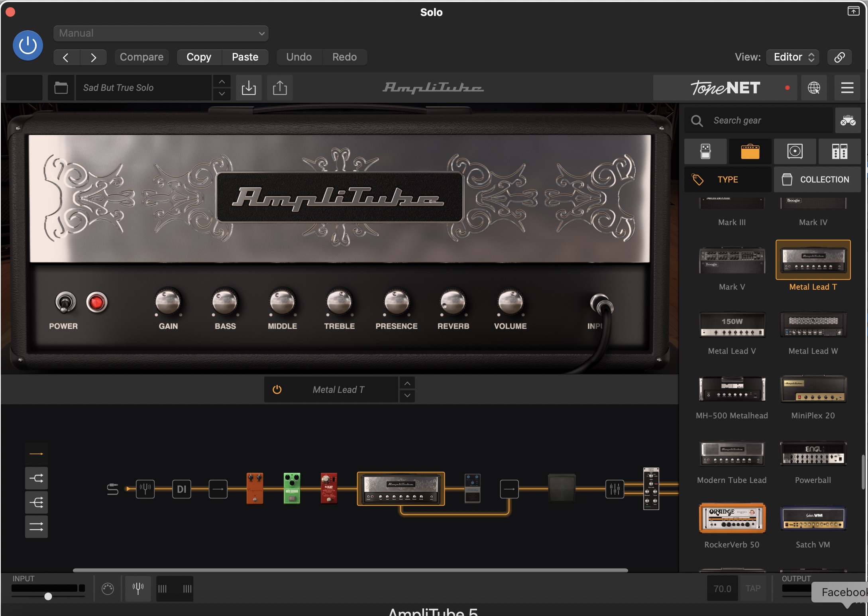
Task: Step to previous preset with up chevron
Action: coord(222,82)
